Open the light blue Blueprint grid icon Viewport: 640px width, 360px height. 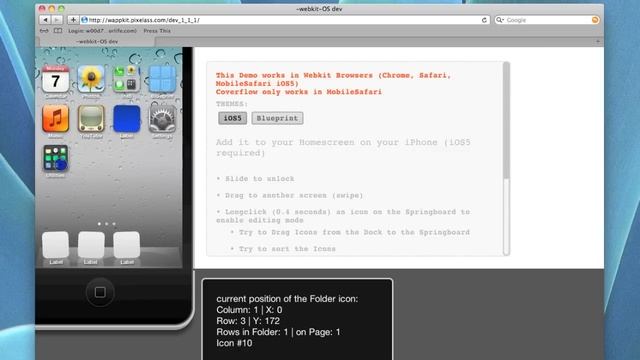162,79
